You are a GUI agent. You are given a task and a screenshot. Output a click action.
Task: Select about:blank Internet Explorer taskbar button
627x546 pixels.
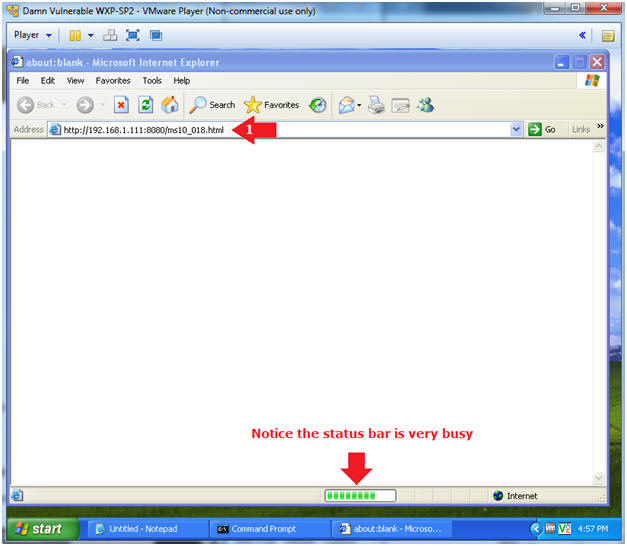coord(392,529)
